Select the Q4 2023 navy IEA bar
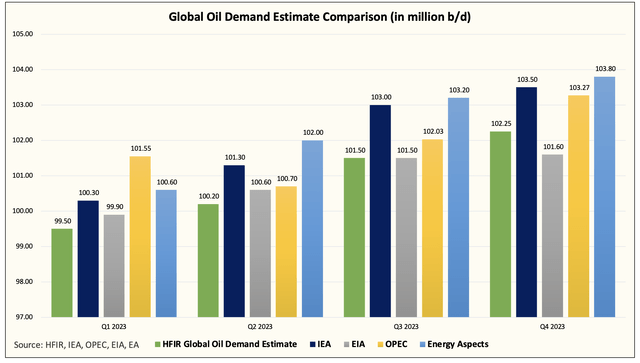This screenshot has width=640, height=363. pos(527,202)
